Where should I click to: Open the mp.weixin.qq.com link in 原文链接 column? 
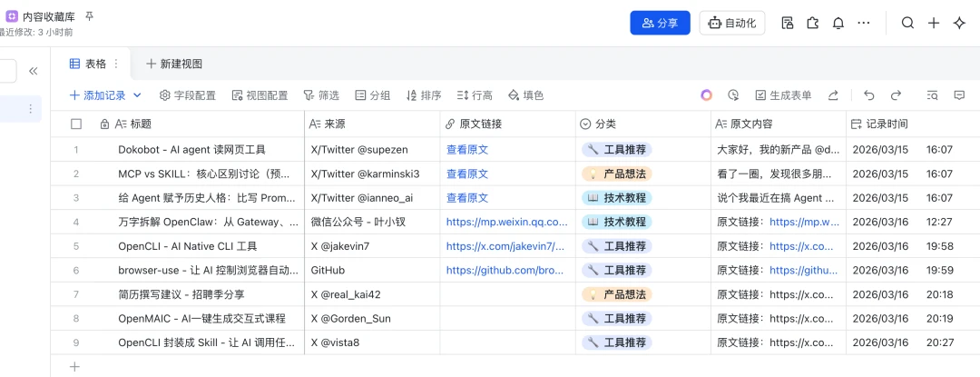507,222
